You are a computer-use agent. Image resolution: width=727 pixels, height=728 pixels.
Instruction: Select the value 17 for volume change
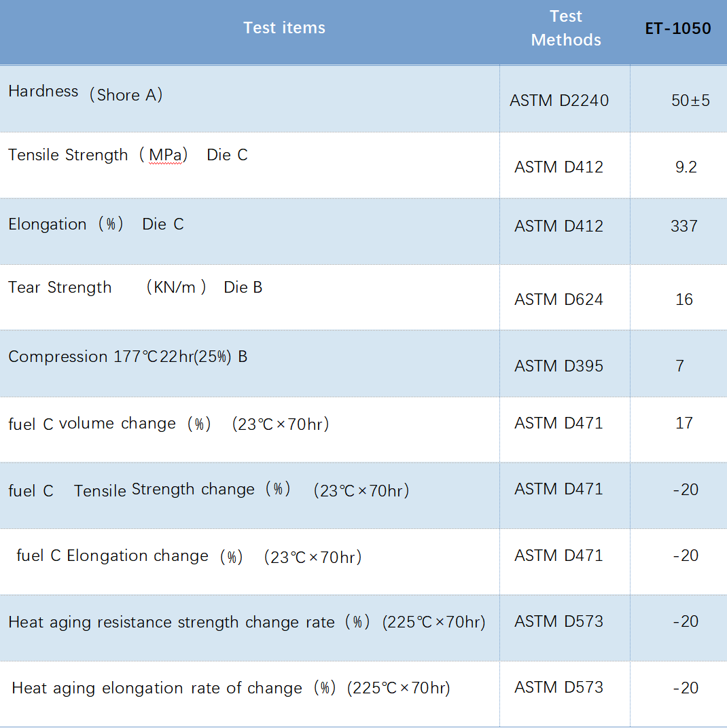click(x=684, y=423)
